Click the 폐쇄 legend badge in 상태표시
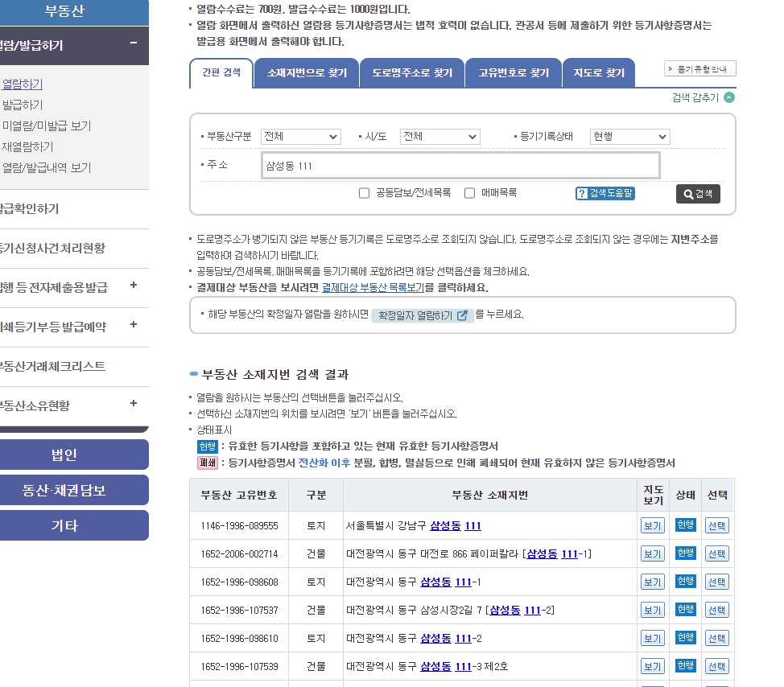This screenshot has width=784, height=687. click(207, 463)
